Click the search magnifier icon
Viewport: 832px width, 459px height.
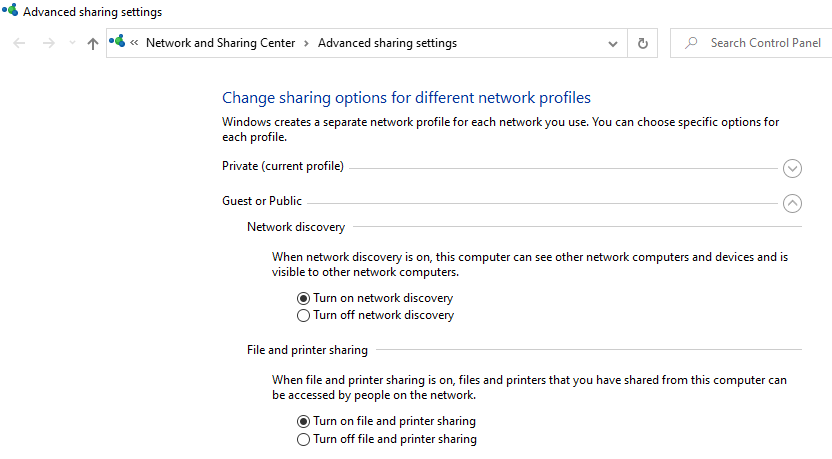tap(691, 42)
